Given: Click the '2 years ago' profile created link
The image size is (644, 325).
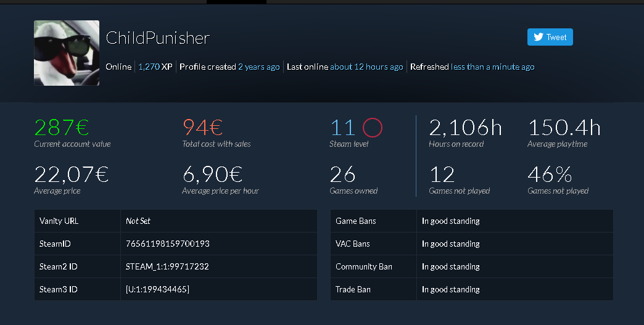Looking at the screenshot, I should pyautogui.click(x=258, y=67).
